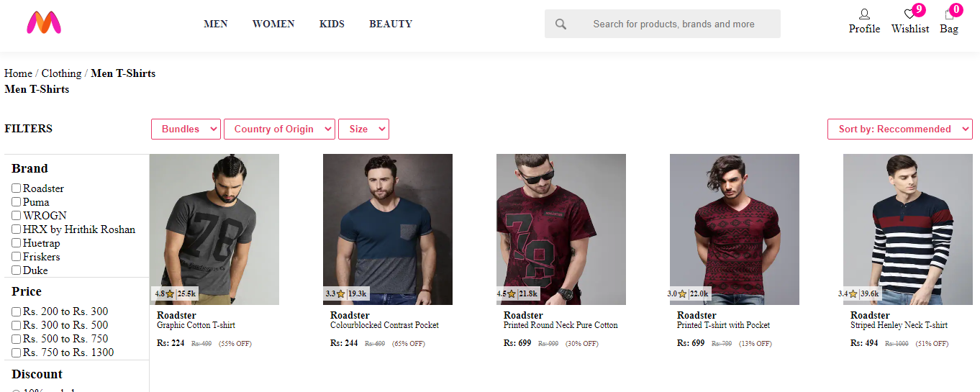Tick the Rs. 500 to Rs. 750 filter
The image size is (980, 392).
[x=17, y=339]
